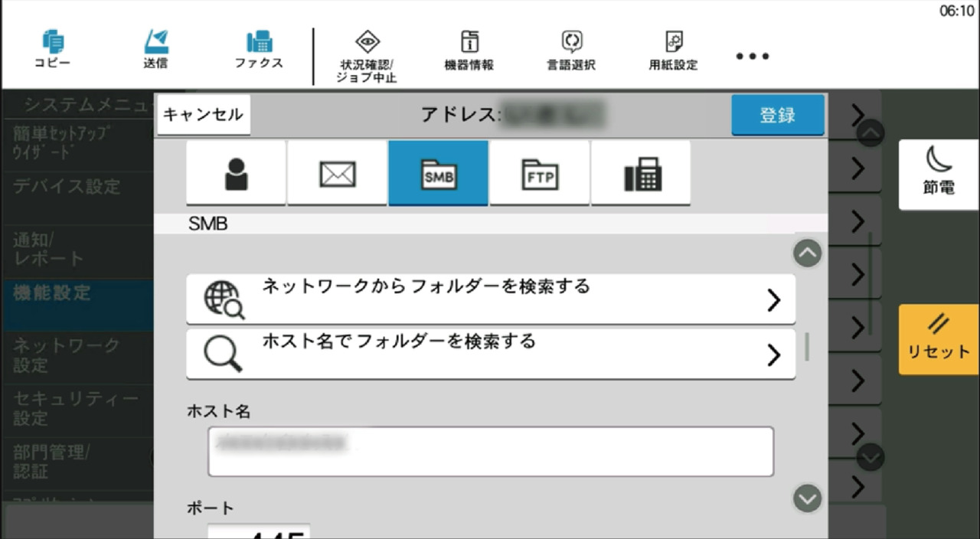Click the dialog's upper scroll up arrow
Screen dimensions: 980x539
pyautogui.click(x=808, y=253)
